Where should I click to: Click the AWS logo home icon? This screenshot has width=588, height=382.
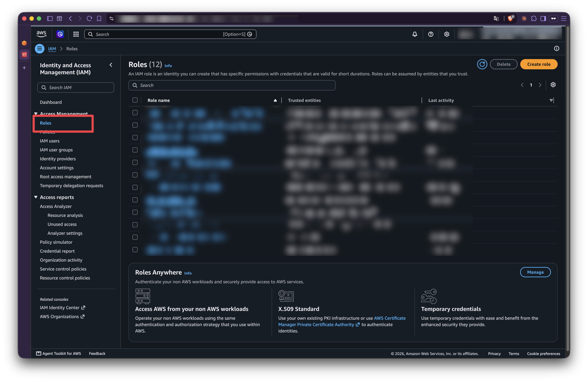[41, 34]
